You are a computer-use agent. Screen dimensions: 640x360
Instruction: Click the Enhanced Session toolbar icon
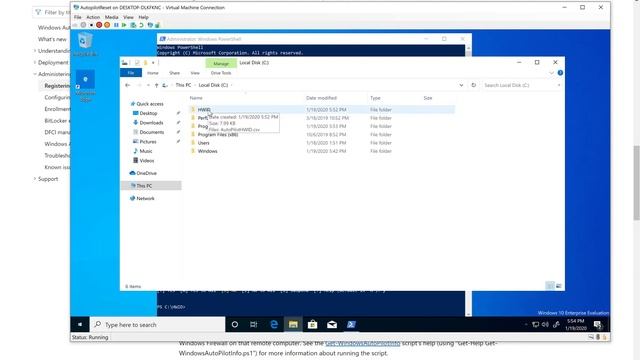pos(150,25)
